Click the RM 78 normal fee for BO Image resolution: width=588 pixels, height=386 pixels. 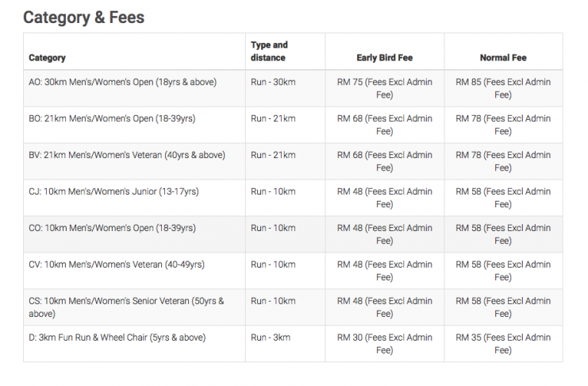[503, 125]
